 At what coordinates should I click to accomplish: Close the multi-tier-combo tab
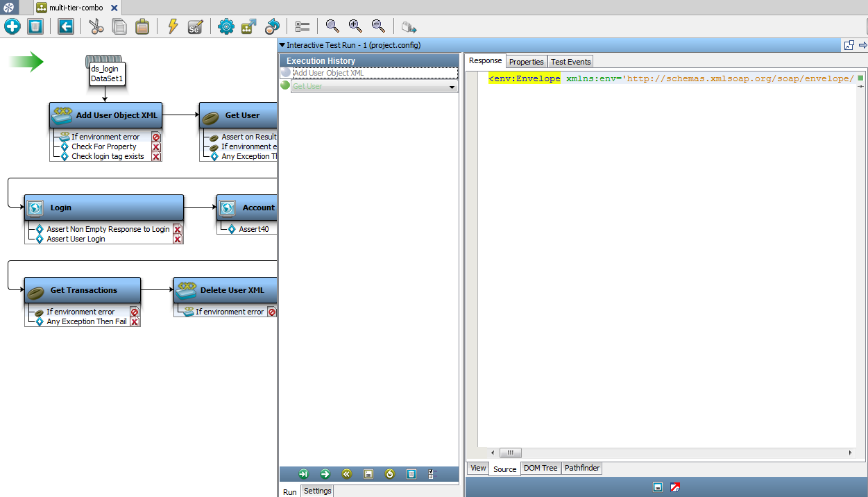tap(114, 8)
